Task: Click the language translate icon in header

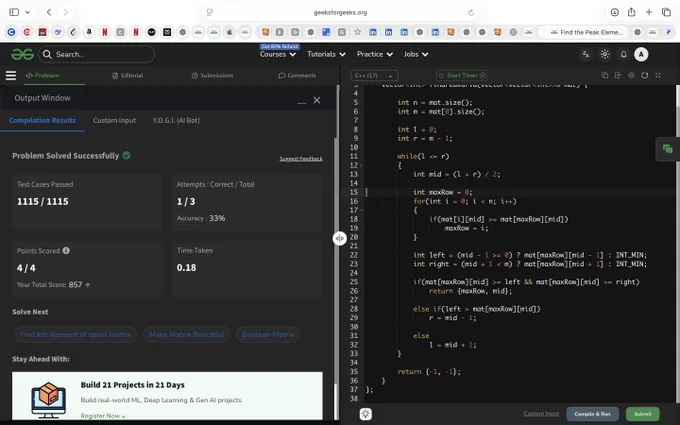Action: tap(586, 54)
